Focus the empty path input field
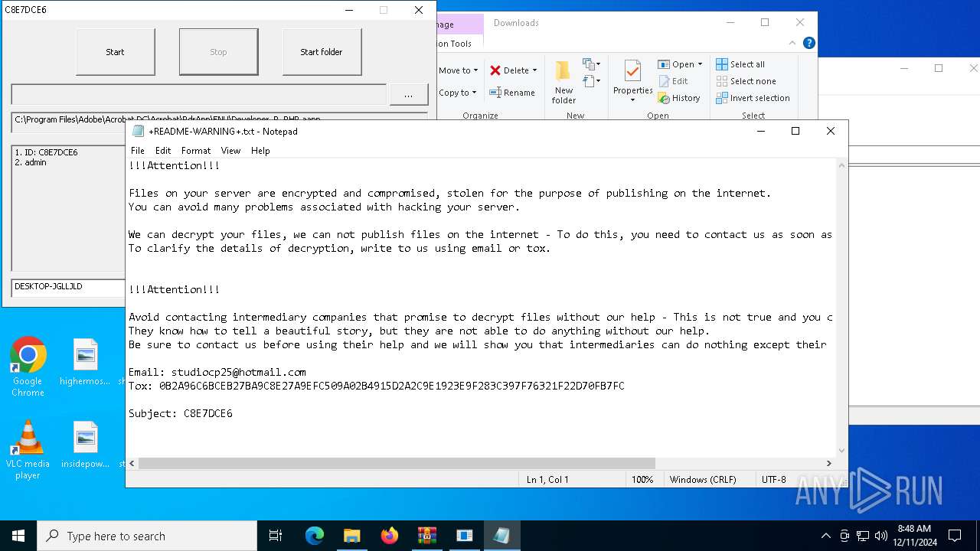Viewport: 980px width, 551px height. pyautogui.click(x=199, y=95)
